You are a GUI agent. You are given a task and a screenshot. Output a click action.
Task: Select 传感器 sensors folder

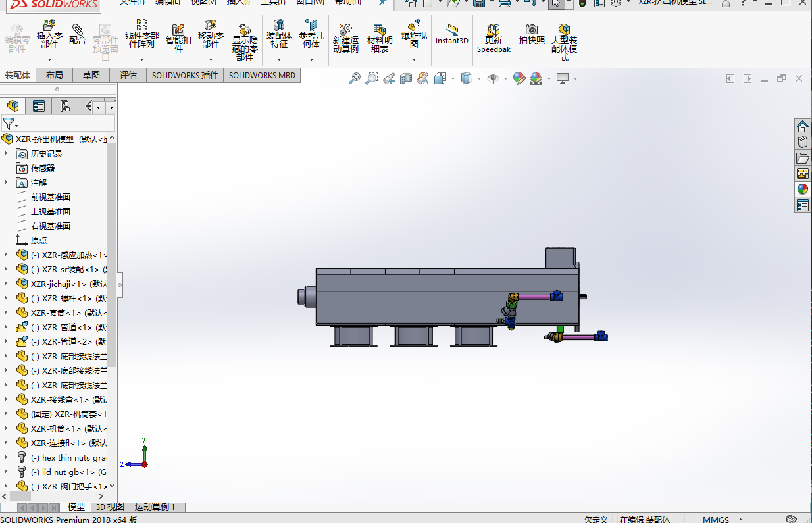click(43, 168)
